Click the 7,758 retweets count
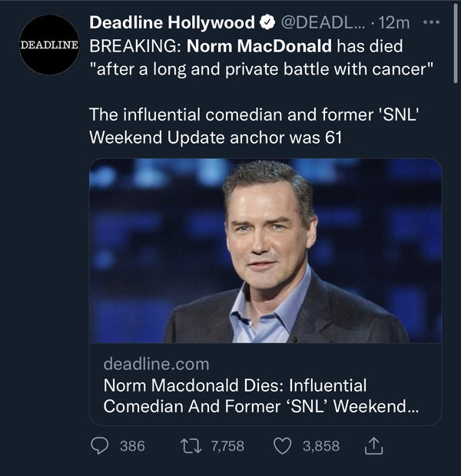 point(225,446)
